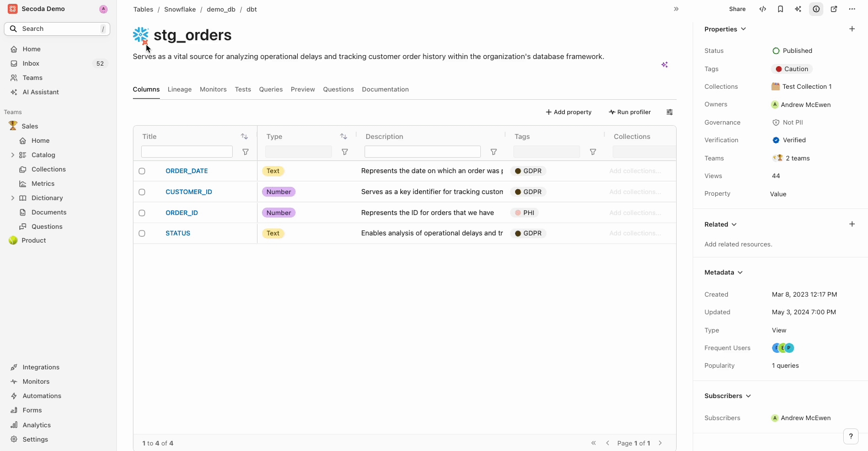Open the three-dot more options menu
Image resolution: width=868 pixels, height=451 pixels.
(x=852, y=9)
